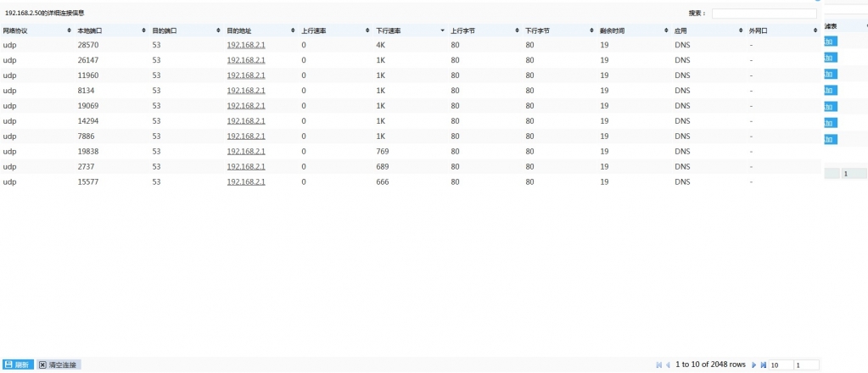The image size is (868, 373).
Task: Click the 网络协议 column header
Action: [36, 31]
